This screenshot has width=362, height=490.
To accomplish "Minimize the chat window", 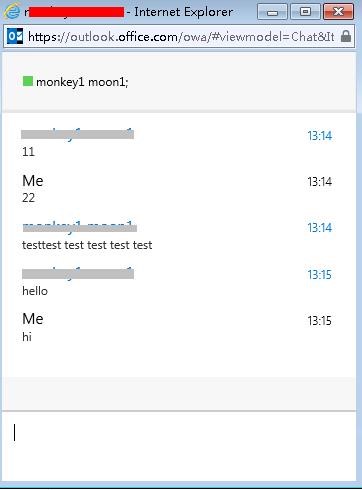I will point(272,12).
